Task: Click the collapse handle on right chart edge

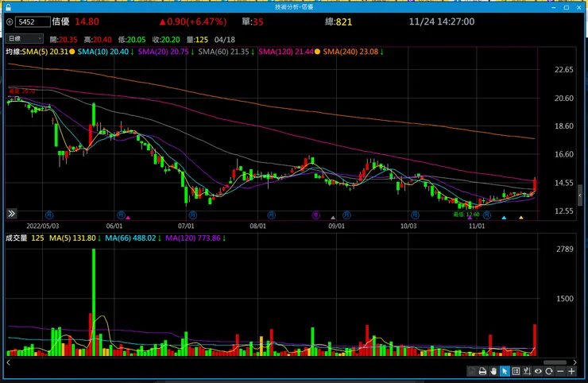Action: [580, 195]
